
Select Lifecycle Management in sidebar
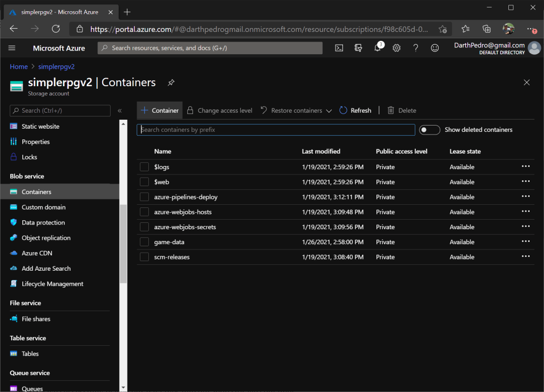click(52, 284)
